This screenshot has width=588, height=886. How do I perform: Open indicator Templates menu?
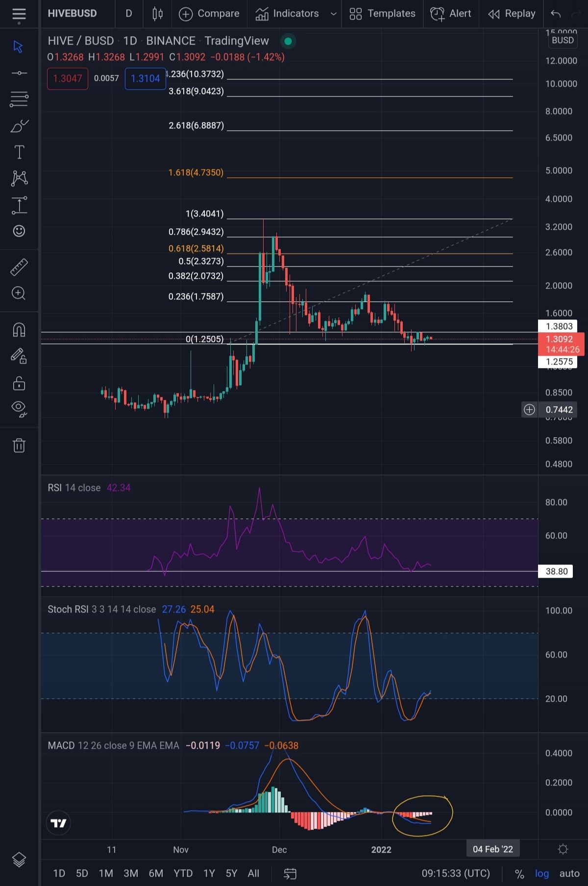382,14
